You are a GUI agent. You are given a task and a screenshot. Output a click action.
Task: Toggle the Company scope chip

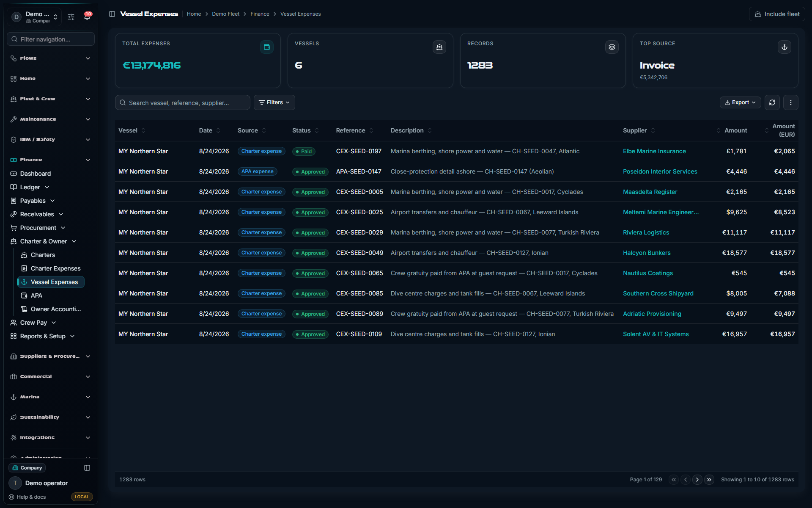[27, 468]
